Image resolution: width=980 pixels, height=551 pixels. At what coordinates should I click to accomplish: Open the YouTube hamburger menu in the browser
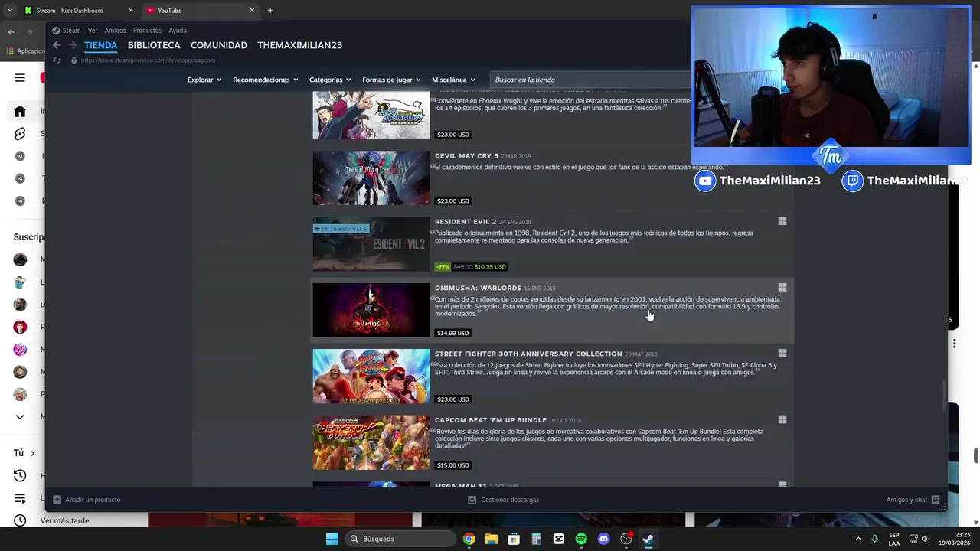(20, 77)
